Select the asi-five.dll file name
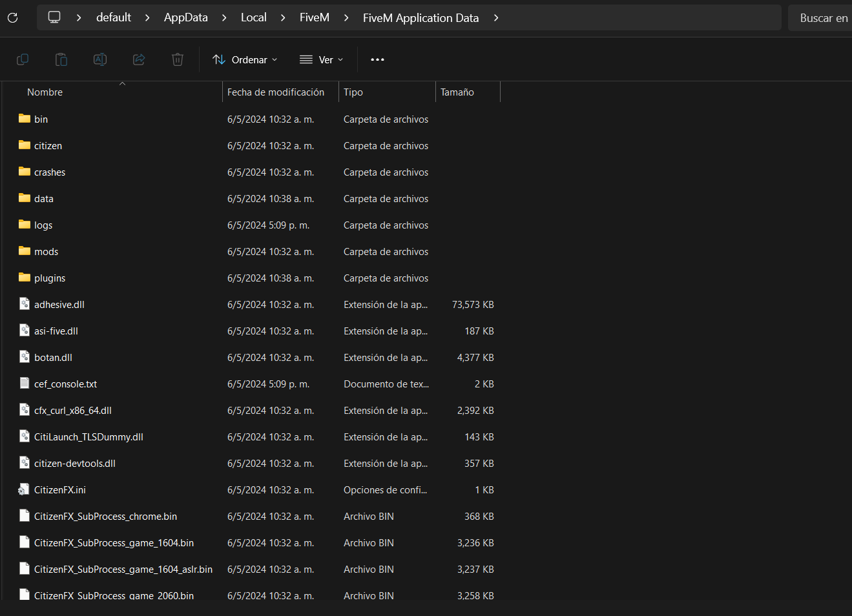852x616 pixels. point(56,331)
